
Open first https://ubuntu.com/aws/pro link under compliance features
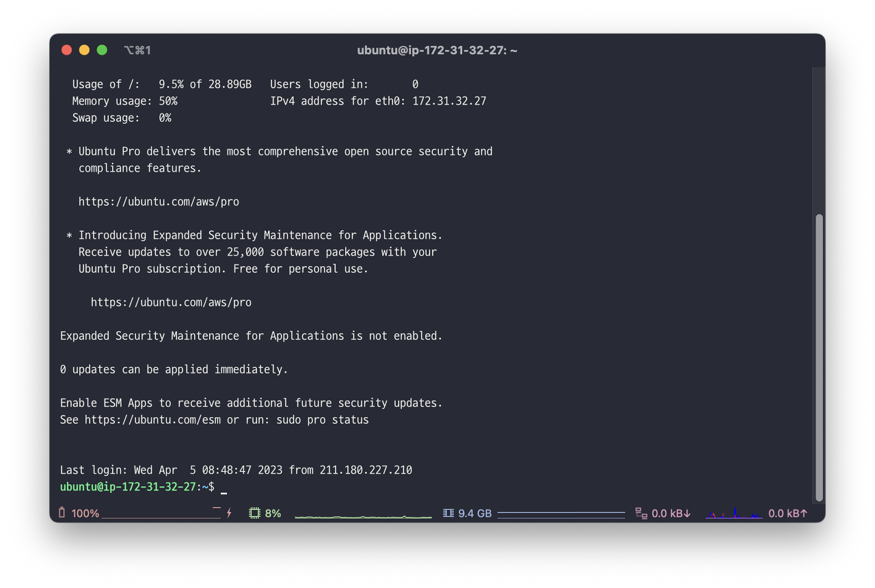(159, 202)
